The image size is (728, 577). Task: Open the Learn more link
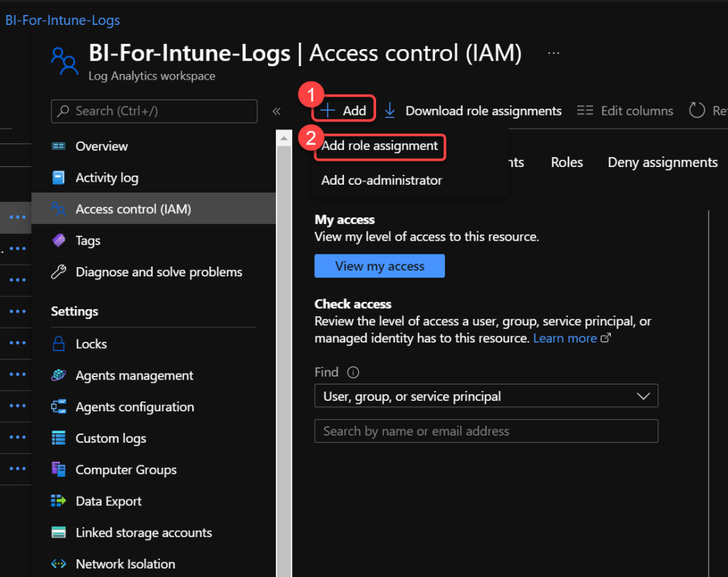coord(565,338)
